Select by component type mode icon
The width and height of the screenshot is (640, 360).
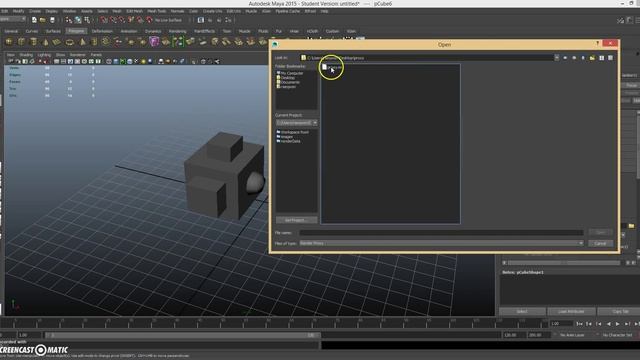click(x=87, y=20)
